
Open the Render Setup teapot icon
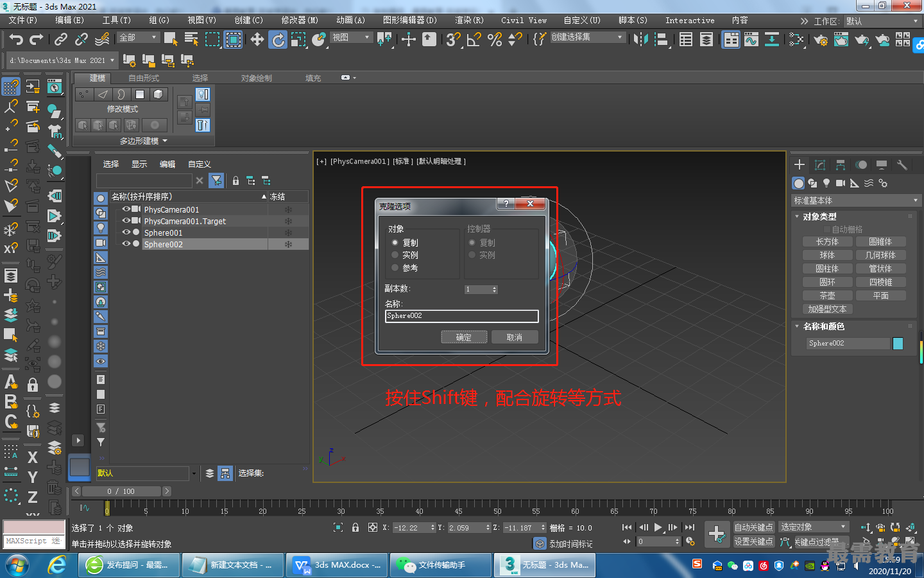821,40
